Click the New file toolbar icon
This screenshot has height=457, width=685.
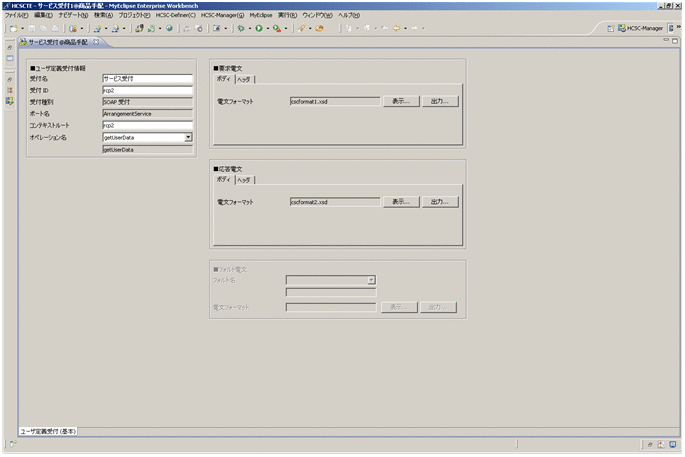coord(12,28)
